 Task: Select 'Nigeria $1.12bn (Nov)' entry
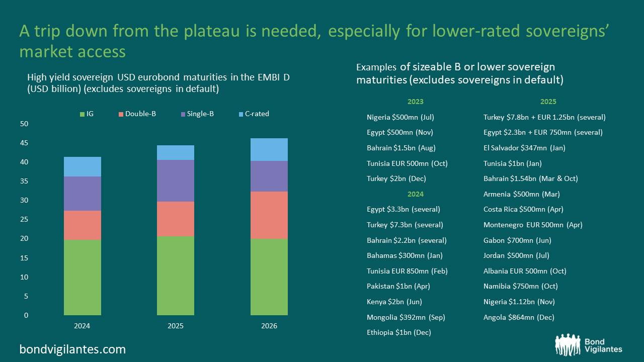[x=519, y=302]
